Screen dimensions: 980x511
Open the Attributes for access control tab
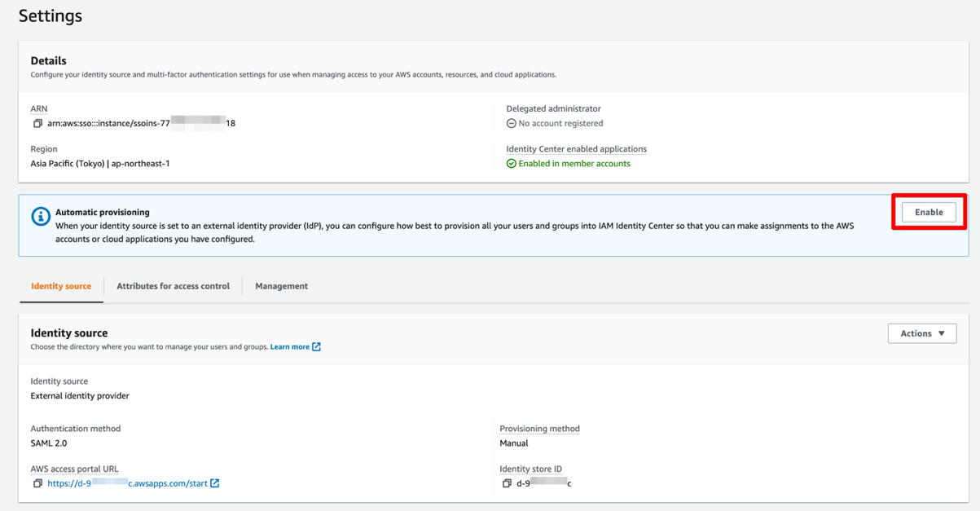coord(173,286)
